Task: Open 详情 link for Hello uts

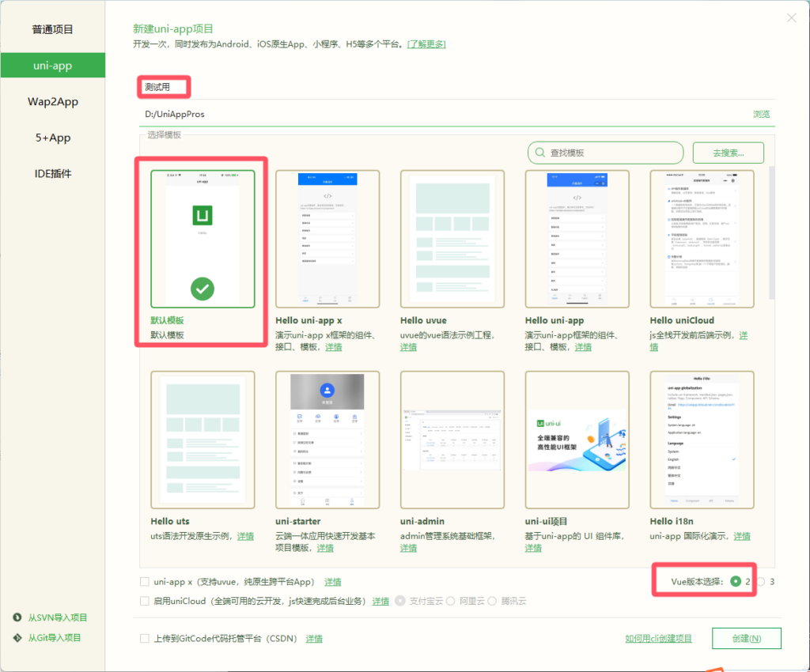Action: pos(245,536)
